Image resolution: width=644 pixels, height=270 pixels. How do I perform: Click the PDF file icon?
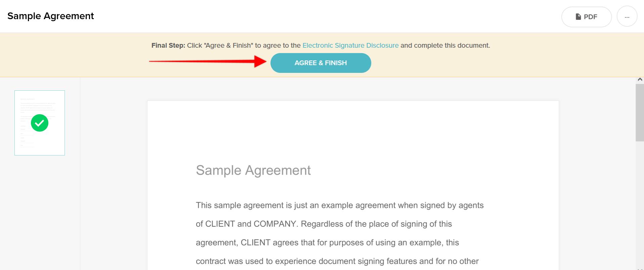[x=578, y=17]
